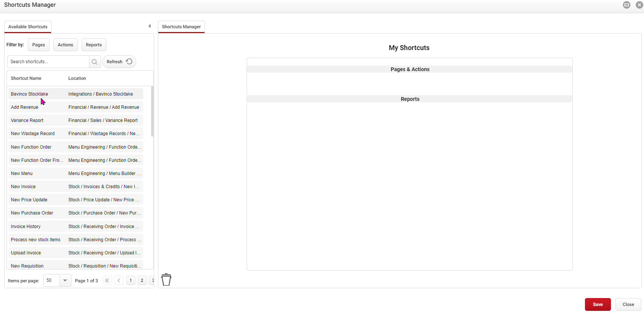
Task: Go to page 2 of shortcuts
Action: [x=142, y=280]
